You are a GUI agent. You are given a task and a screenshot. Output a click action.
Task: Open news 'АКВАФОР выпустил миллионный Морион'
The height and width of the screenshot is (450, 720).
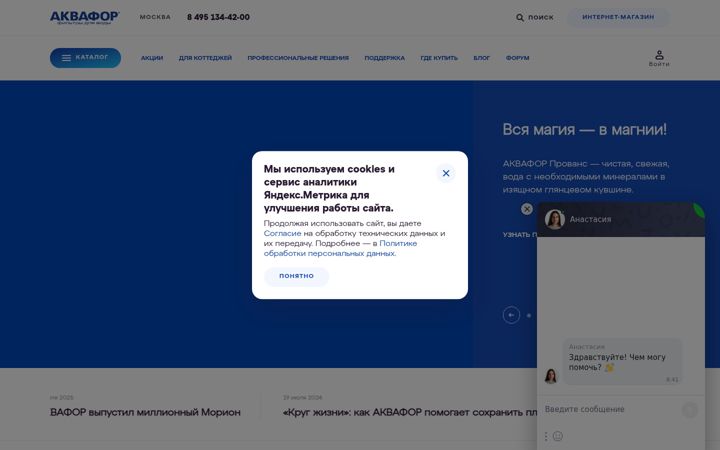[x=145, y=412]
